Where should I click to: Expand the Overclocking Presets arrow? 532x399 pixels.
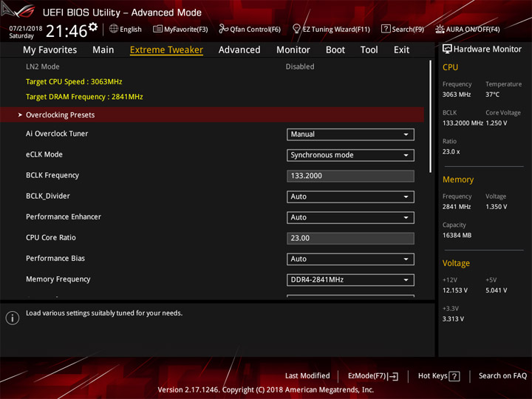pyautogui.click(x=20, y=115)
